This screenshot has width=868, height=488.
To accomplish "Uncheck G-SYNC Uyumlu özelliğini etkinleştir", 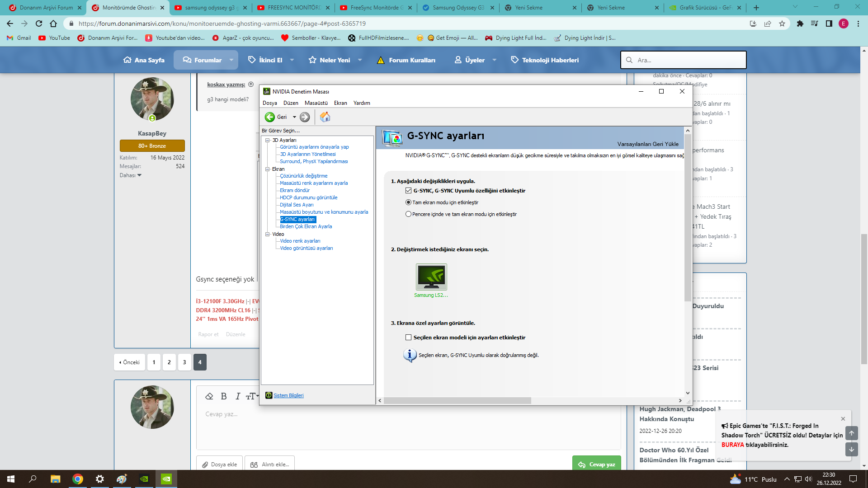I will tap(409, 191).
